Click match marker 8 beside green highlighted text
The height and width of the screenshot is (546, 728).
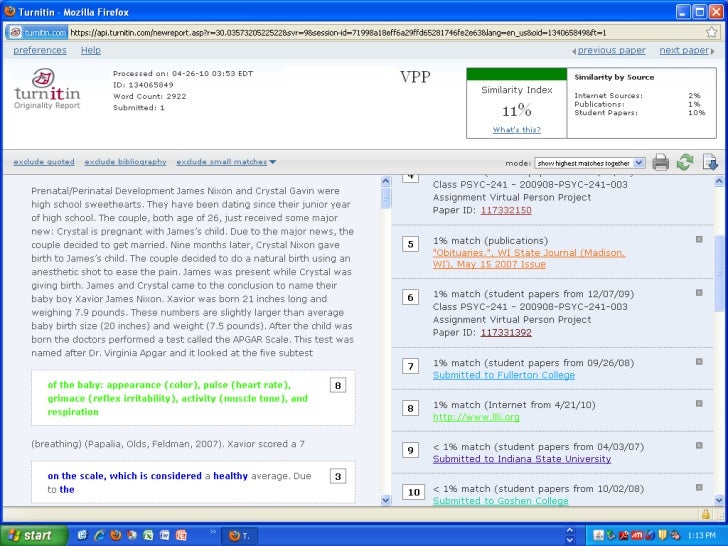pos(338,385)
